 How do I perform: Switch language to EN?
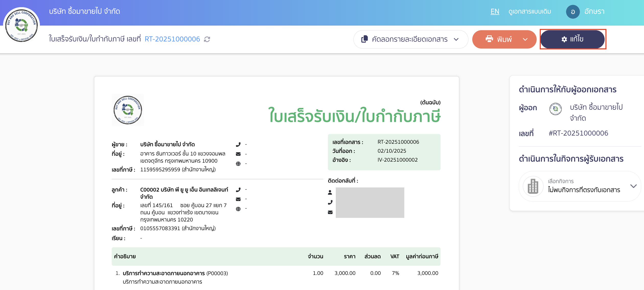[495, 11]
